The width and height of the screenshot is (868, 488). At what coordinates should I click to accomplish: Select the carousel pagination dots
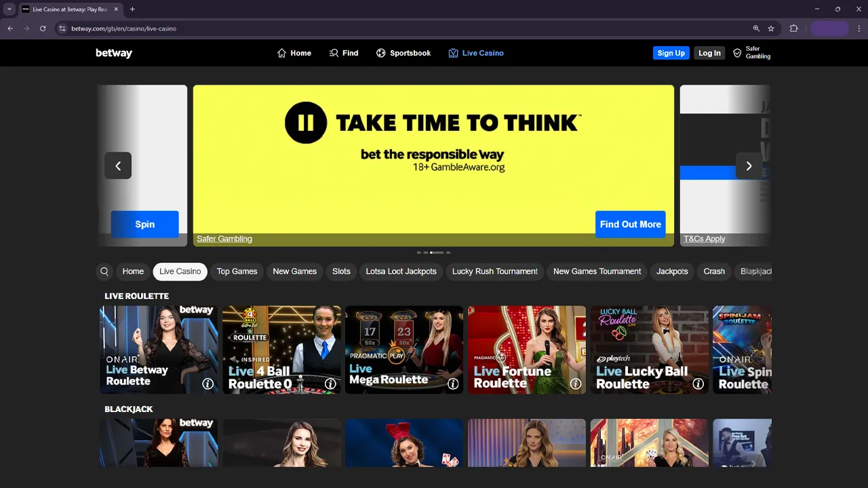433,253
